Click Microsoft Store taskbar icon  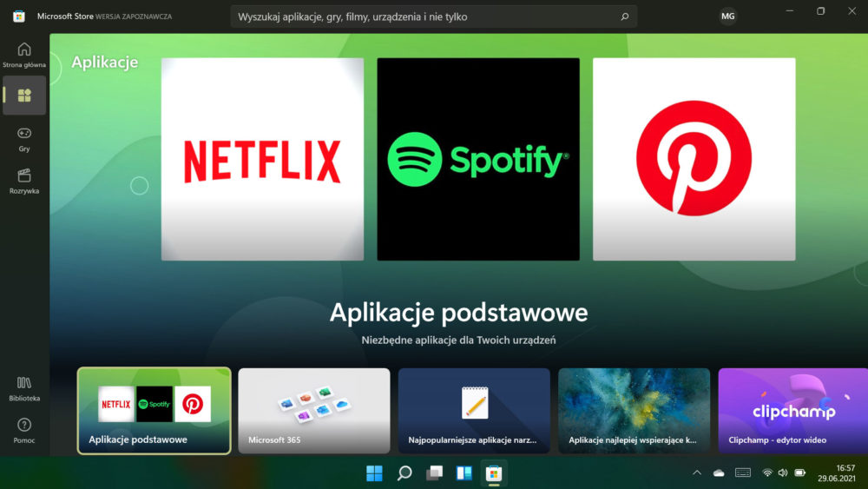coord(494,473)
